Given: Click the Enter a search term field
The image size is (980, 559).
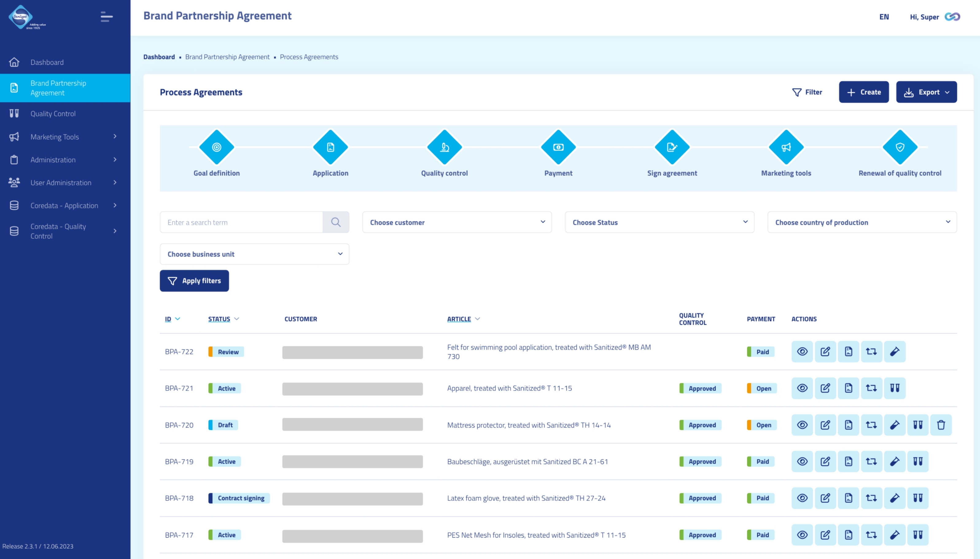Looking at the screenshot, I should pos(241,222).
